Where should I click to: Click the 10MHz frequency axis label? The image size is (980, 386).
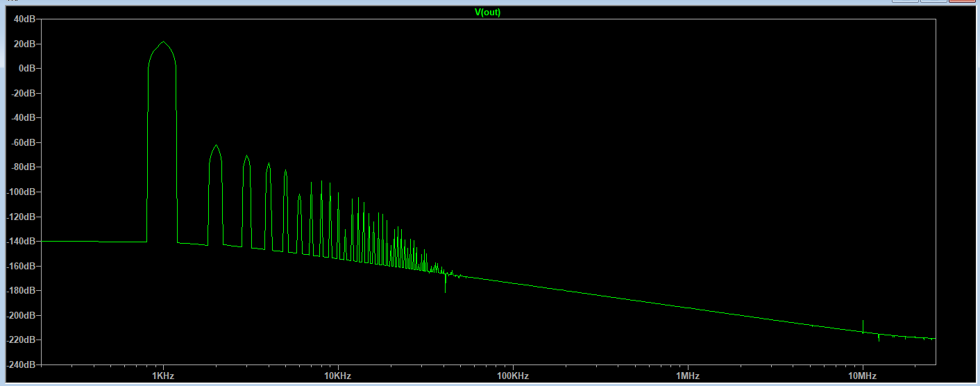tap(863, 376)
